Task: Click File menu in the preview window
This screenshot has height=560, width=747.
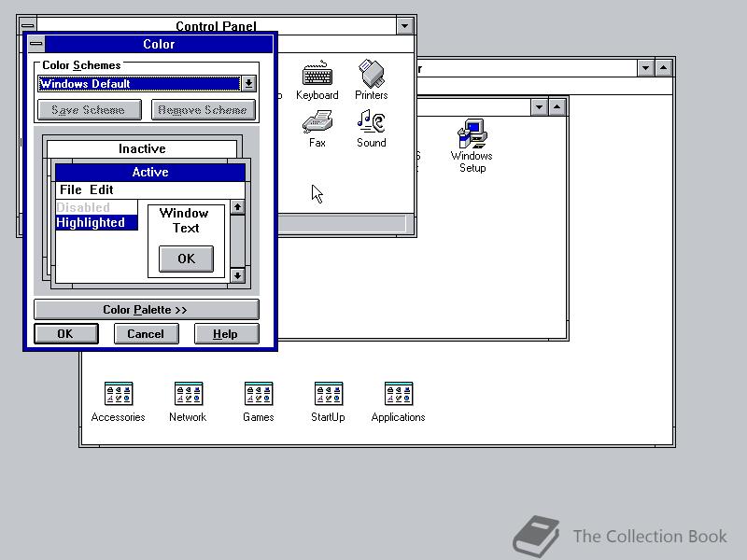Action: [x=71, y=190]
